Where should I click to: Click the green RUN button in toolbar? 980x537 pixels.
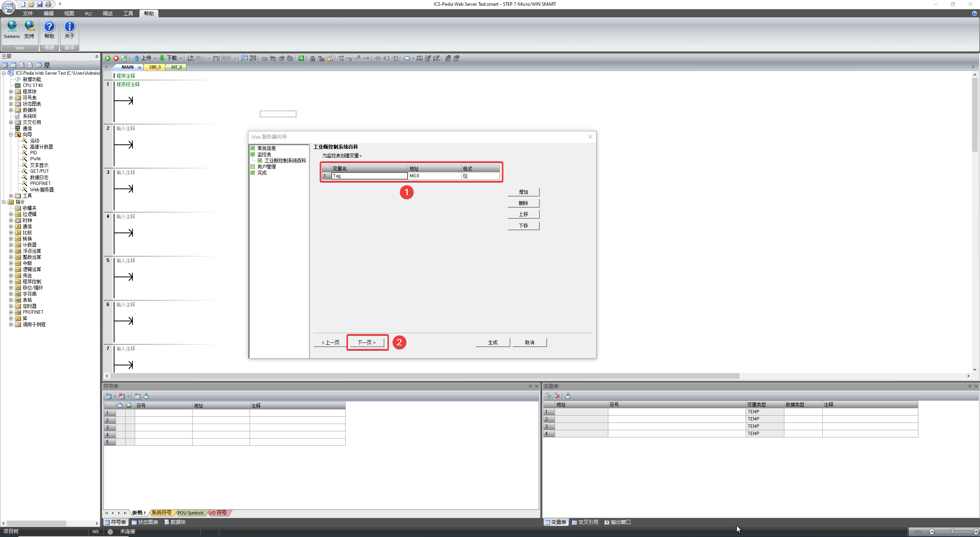(x=108, y=58)
